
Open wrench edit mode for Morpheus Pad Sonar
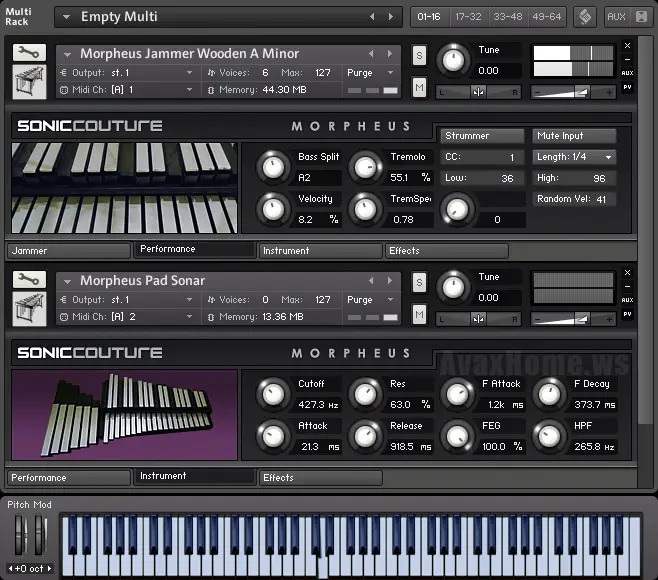click(29, 280)
